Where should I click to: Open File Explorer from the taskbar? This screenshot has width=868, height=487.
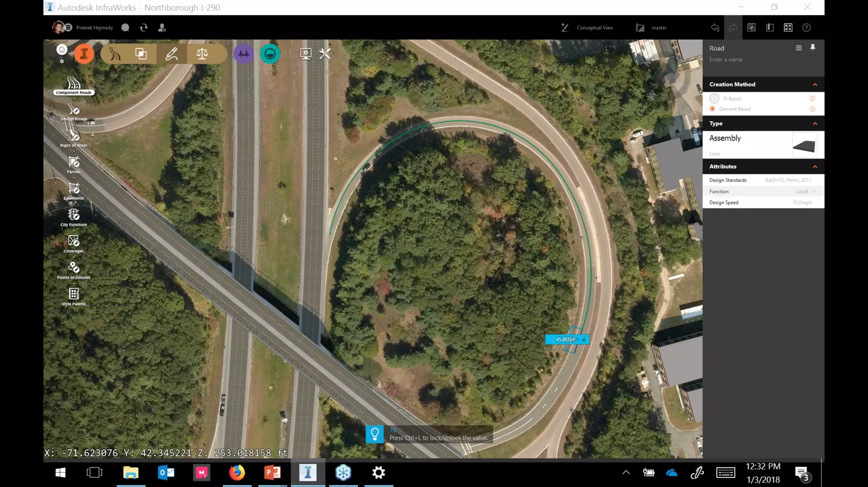point(131,472)
